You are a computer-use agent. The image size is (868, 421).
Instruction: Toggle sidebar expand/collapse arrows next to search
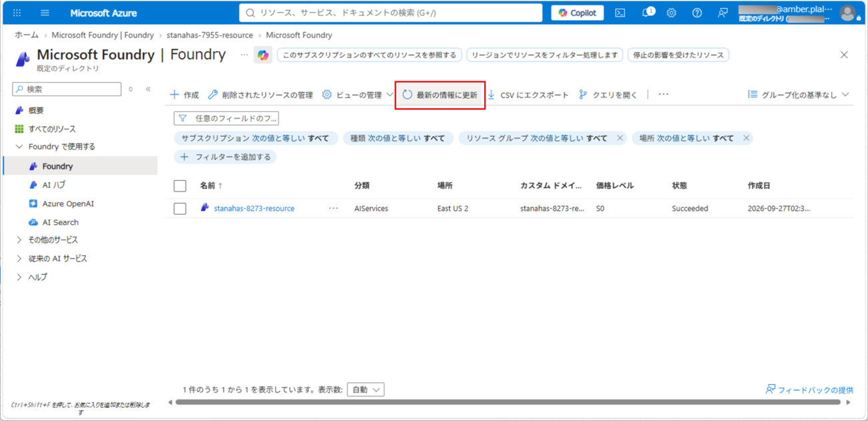[x=131, y=89]
